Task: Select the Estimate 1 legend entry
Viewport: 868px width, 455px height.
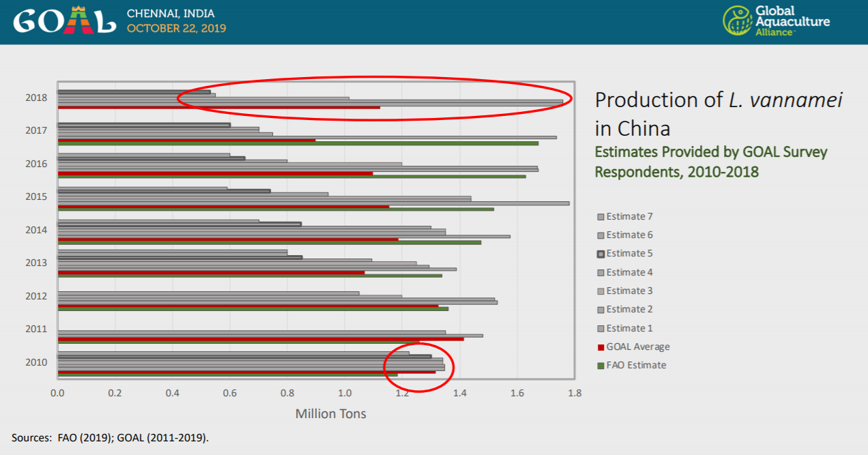Action: (x=624, y=328)
